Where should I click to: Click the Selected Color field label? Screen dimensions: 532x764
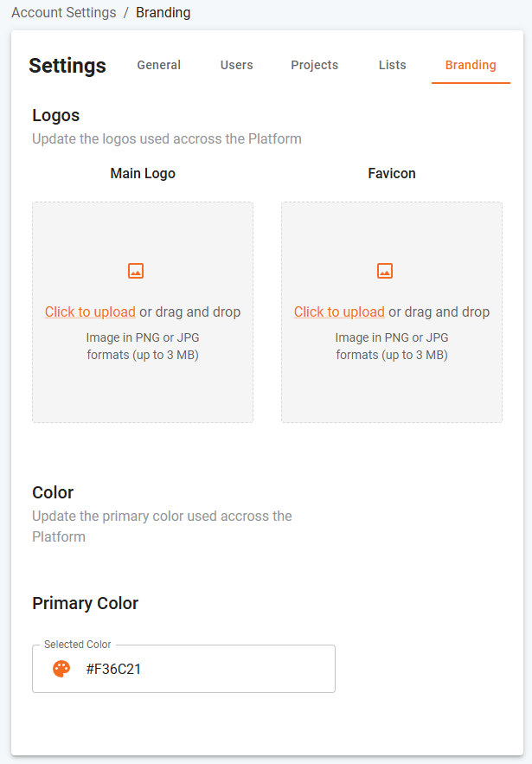(78, 644)
